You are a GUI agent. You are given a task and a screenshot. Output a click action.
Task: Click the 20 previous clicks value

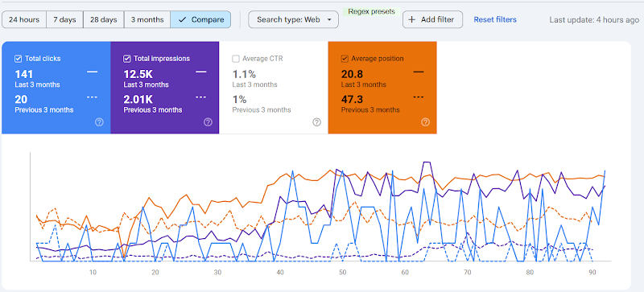[21, 100]
